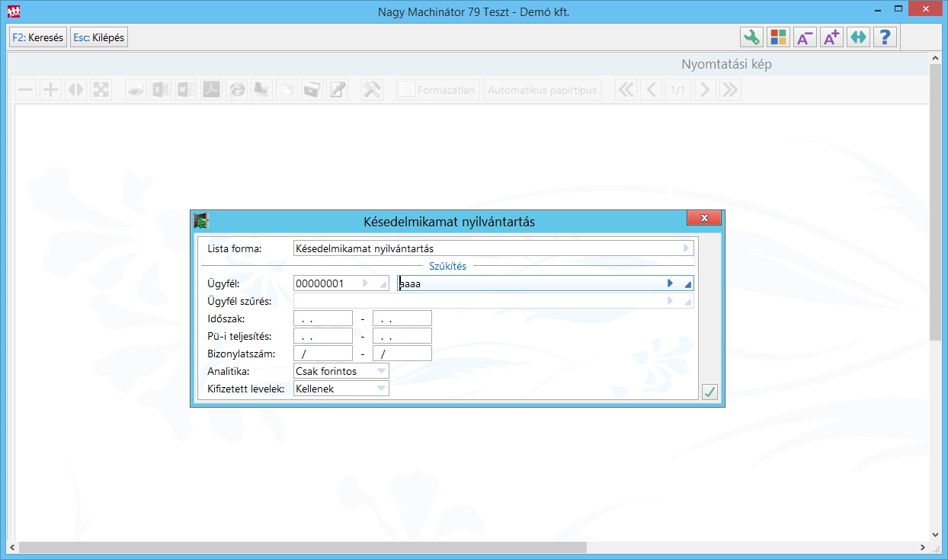Click the dialog's title bar app icon
This screenshot has width=948, height=560.
click(x=201, y=221)
